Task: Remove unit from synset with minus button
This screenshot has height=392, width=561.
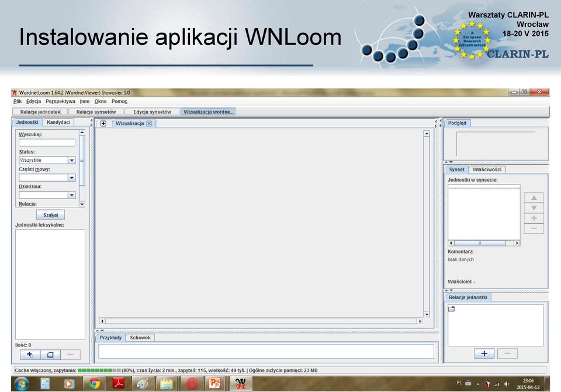Action: coord(534,228)
